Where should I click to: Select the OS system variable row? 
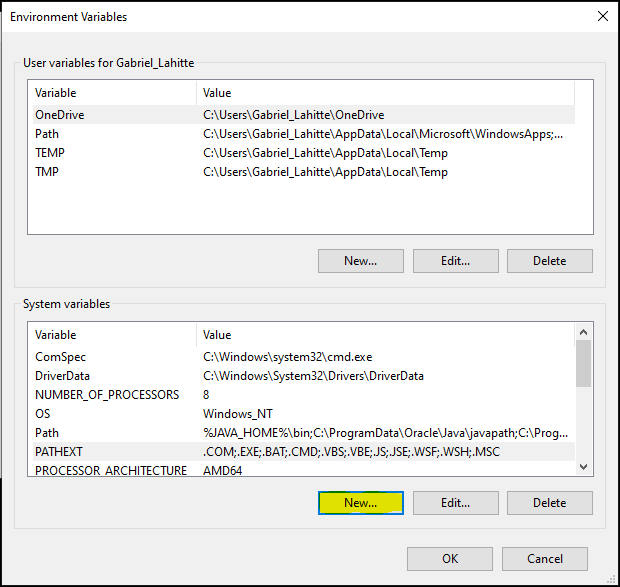pos(43,414)
